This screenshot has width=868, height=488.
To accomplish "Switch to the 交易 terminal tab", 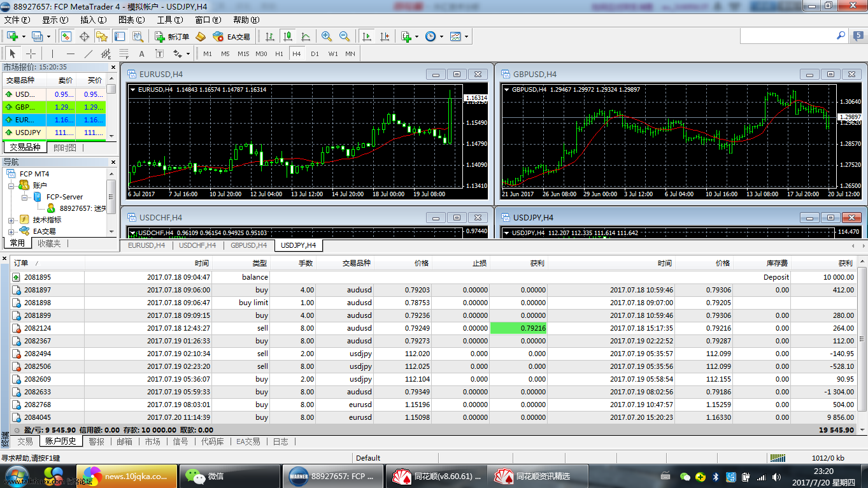I will 25,441.
